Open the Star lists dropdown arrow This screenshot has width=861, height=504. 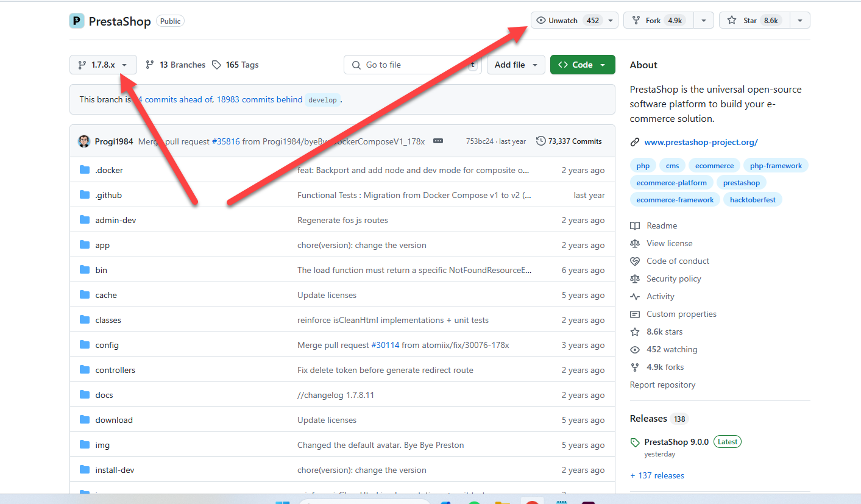[x=799, y=21]
